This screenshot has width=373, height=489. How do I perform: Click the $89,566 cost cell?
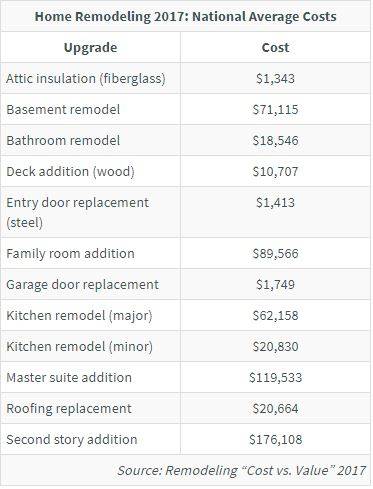[275, 254]
